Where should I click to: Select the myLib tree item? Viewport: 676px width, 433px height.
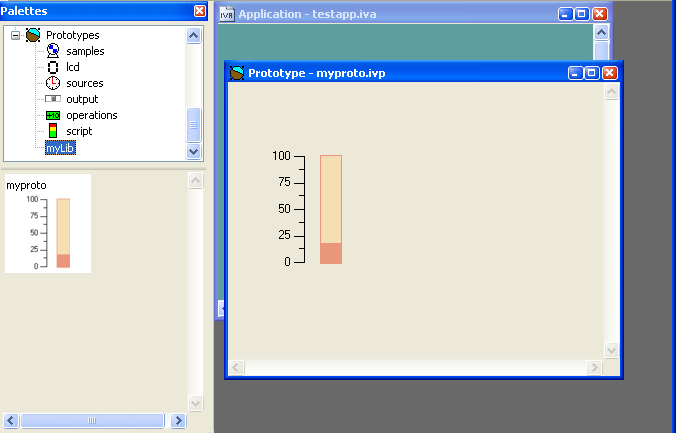(60, 148)
